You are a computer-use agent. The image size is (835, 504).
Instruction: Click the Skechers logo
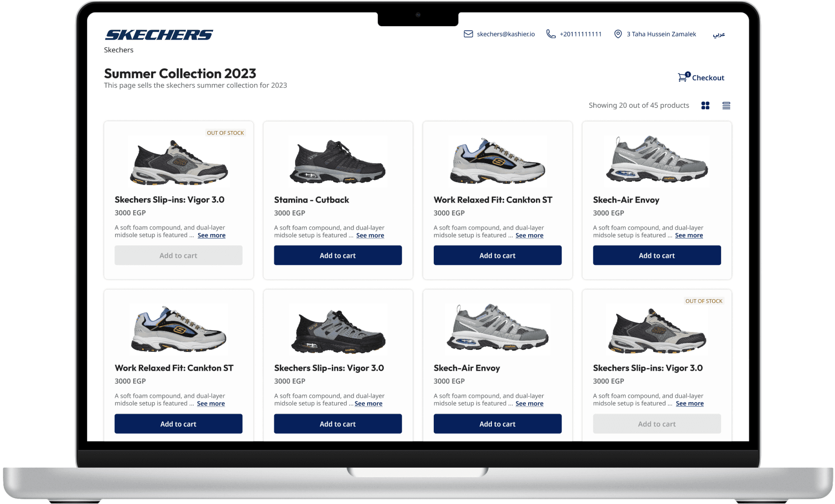(x=159, y=35)
